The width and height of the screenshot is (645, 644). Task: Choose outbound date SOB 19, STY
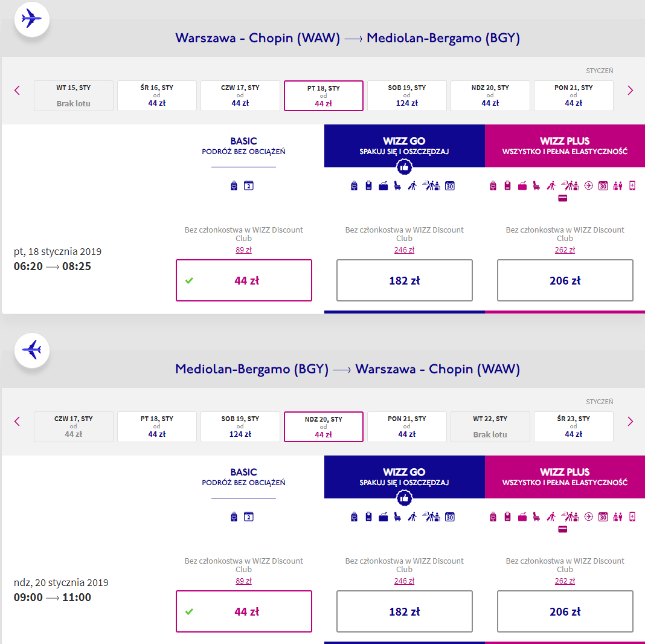click(407, 95)
